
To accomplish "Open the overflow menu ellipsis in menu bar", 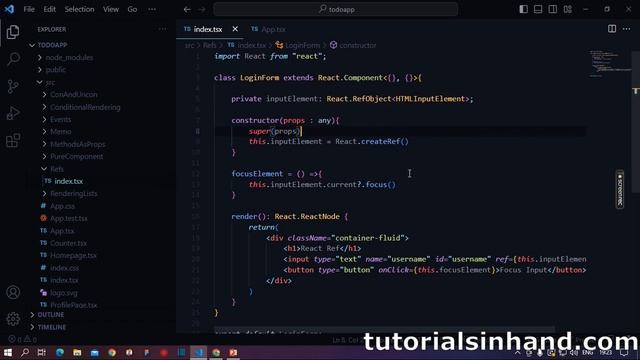I will [x=152, y=9].
